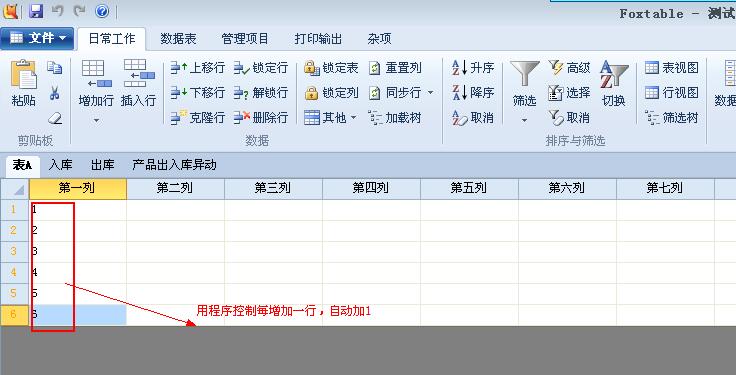The height and width of the screenshot is (375, 736).
Task: Click the 插入行 insert row icon
Action: (139, 73)
